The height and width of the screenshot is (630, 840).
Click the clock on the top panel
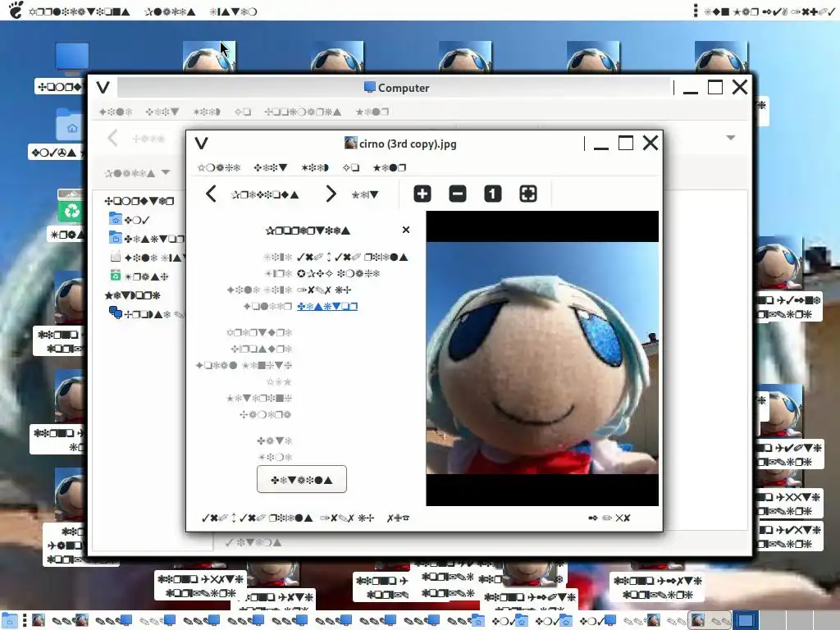click(770, 11)
